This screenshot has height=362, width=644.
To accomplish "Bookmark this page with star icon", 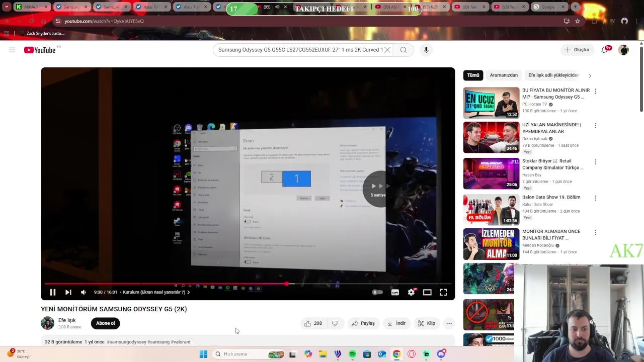I will pyautogui.click(x=578, y=21).
